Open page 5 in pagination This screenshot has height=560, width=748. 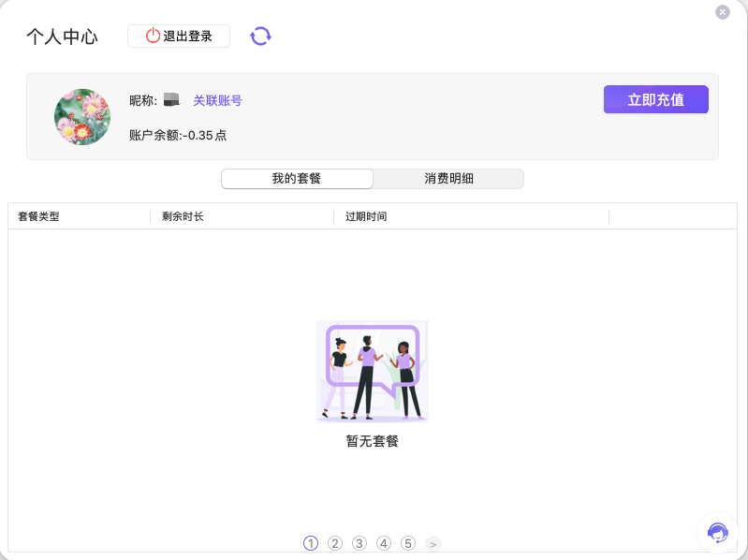point(408,543)
